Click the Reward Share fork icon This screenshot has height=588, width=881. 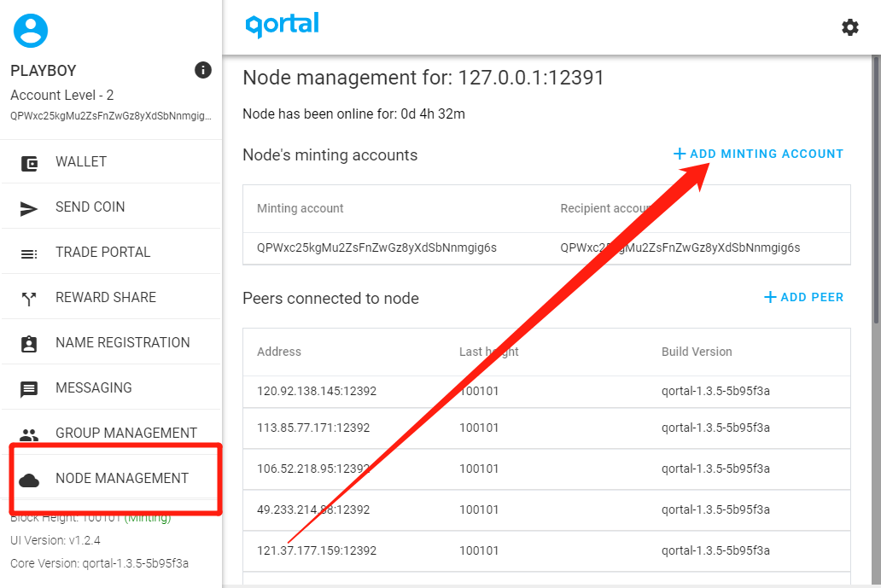pyautogui.click(x=29, y=300)
